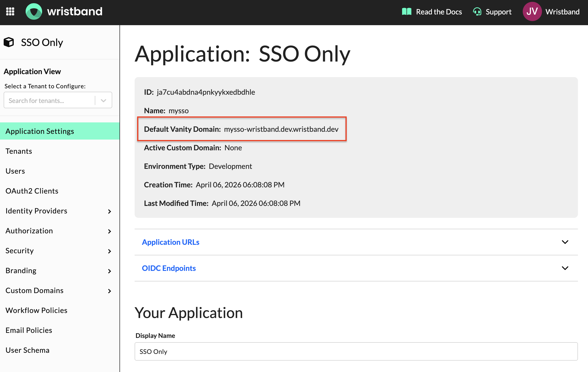Click the Read the Docs book icon
The width and height of the screenshot is (588, 372).
pos(406,11)
